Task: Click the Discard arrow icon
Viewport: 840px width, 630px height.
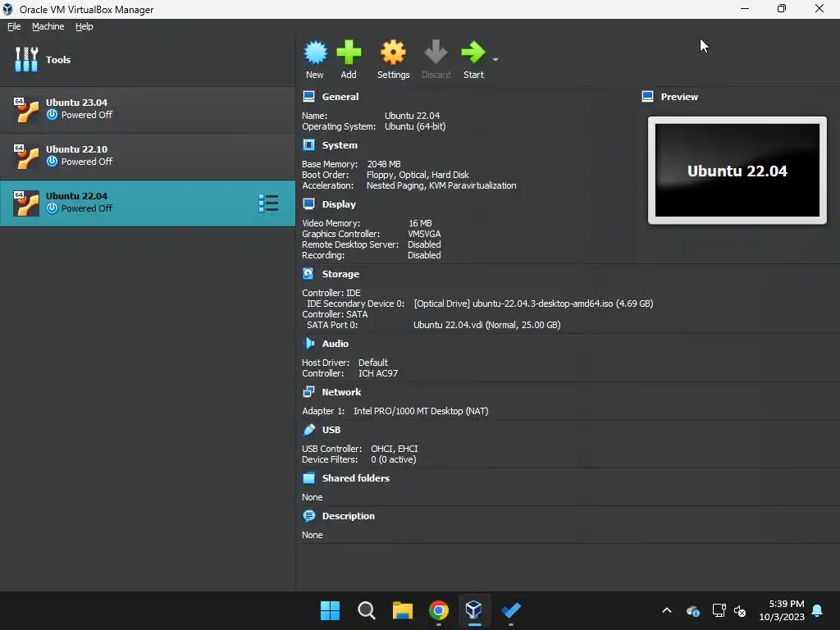Action: point(436,52)
